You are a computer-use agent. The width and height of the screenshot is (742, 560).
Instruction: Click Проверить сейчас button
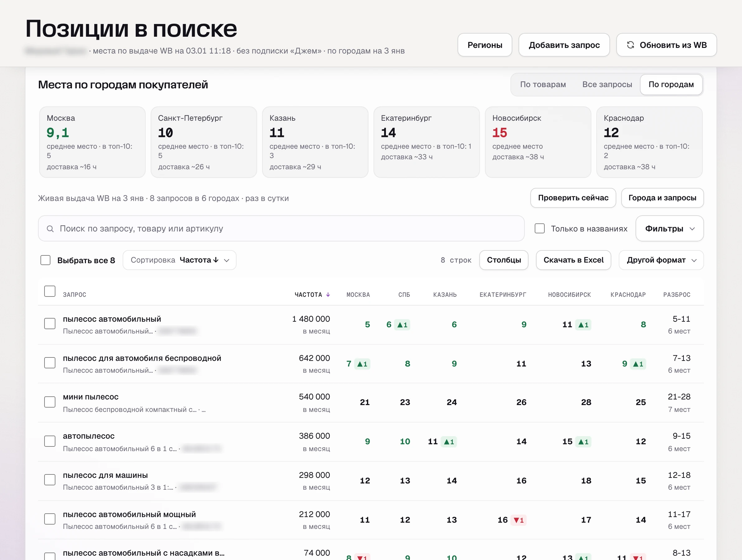coord(573,198)
